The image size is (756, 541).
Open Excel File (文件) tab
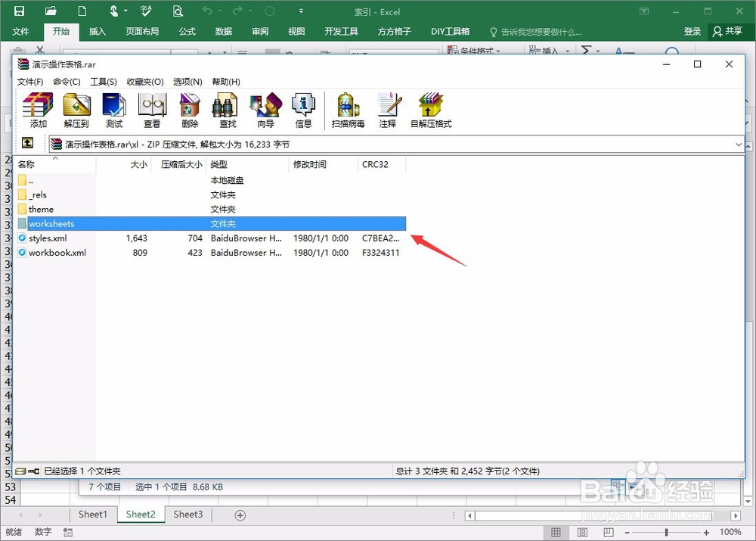(x=20, y=31)
